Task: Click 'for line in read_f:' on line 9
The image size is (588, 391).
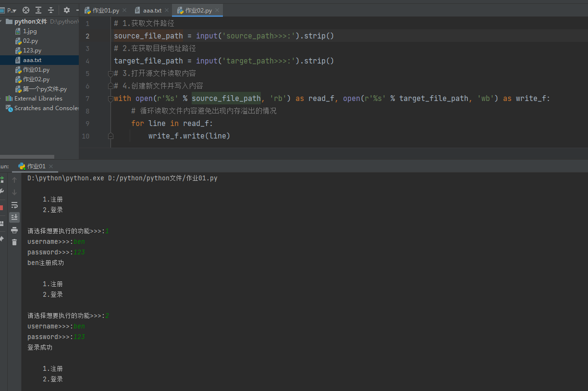Action: (x=172, y=124)
